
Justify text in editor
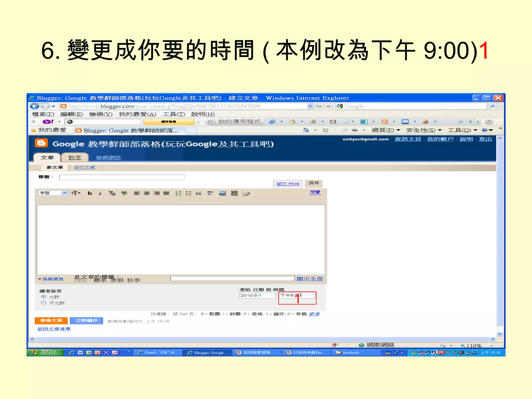pos(166,193)
